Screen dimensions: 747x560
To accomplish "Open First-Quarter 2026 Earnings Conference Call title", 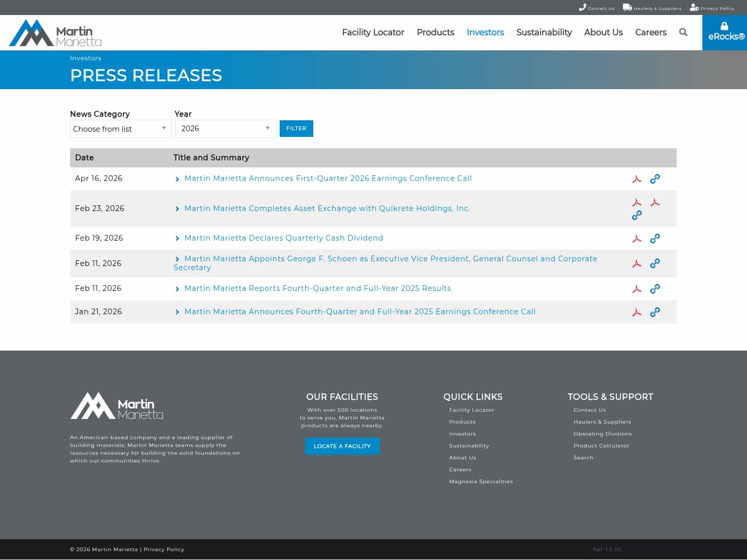I will (328, 178).
